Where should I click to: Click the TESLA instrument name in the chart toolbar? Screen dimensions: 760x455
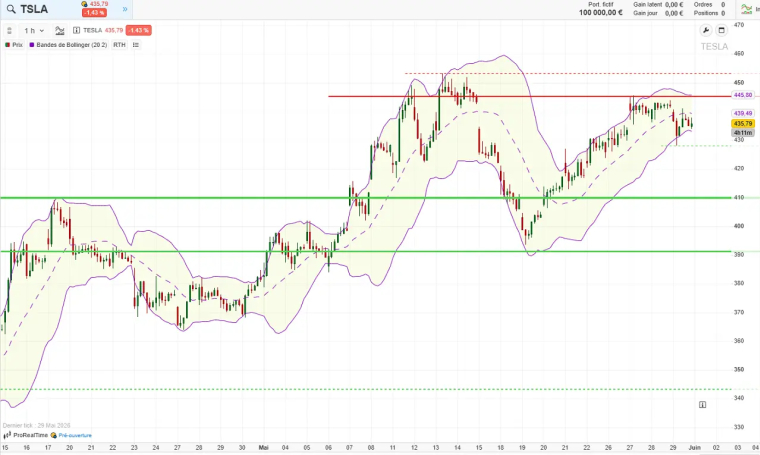[93, 30]
